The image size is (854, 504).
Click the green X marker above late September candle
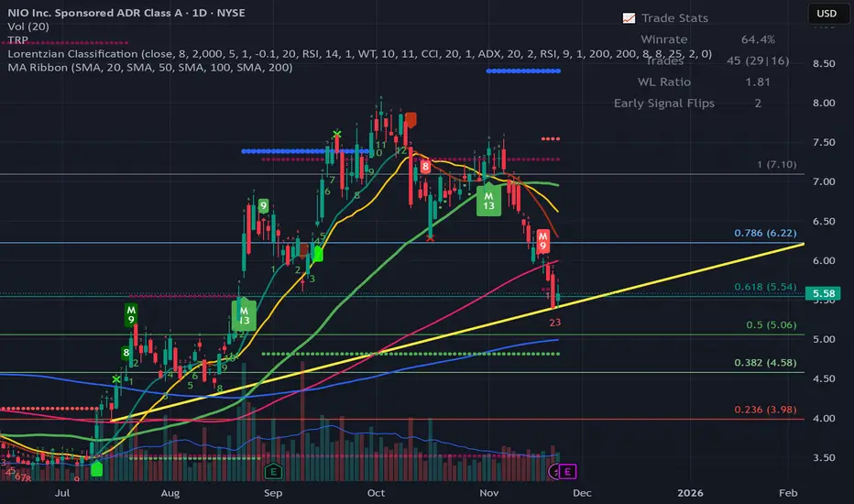(337, 134)
